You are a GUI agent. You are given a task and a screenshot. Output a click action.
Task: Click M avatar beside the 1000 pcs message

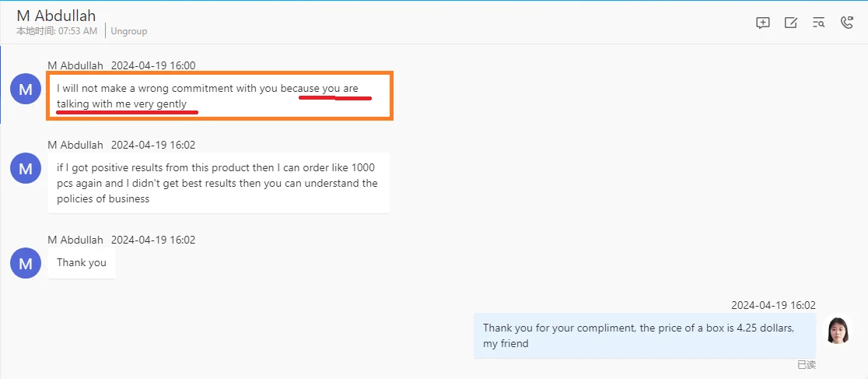click(25, 168)
